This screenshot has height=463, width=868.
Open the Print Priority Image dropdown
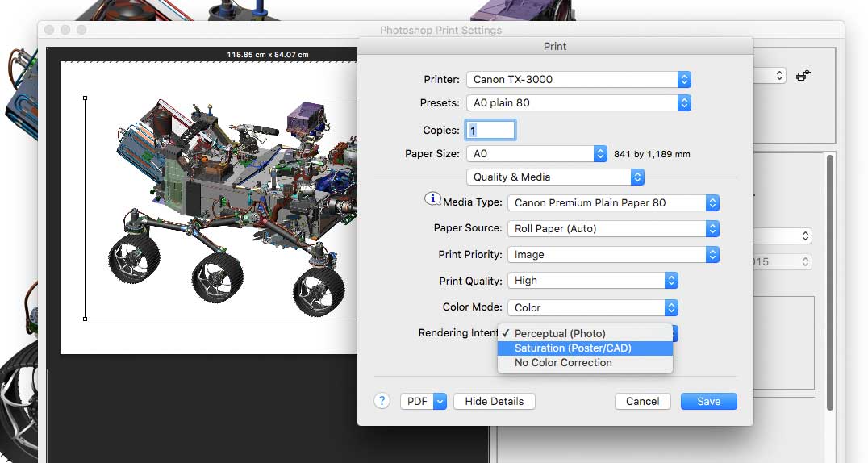click(x=613, y=255)
